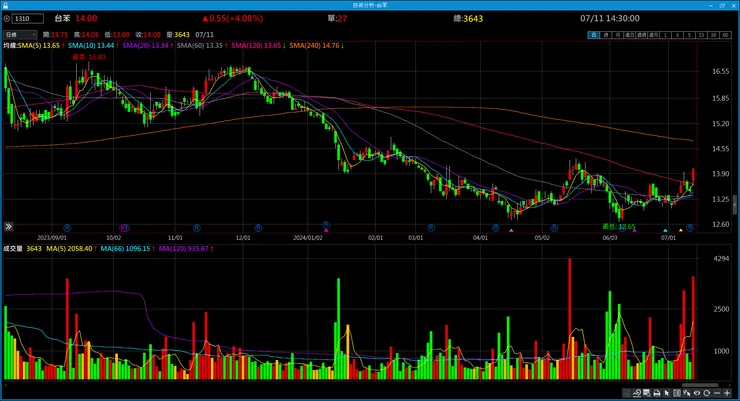Click the blue circled marker between 11/01 and 12/01
Viewport: 740px width, 401px height.
(197, 228)
